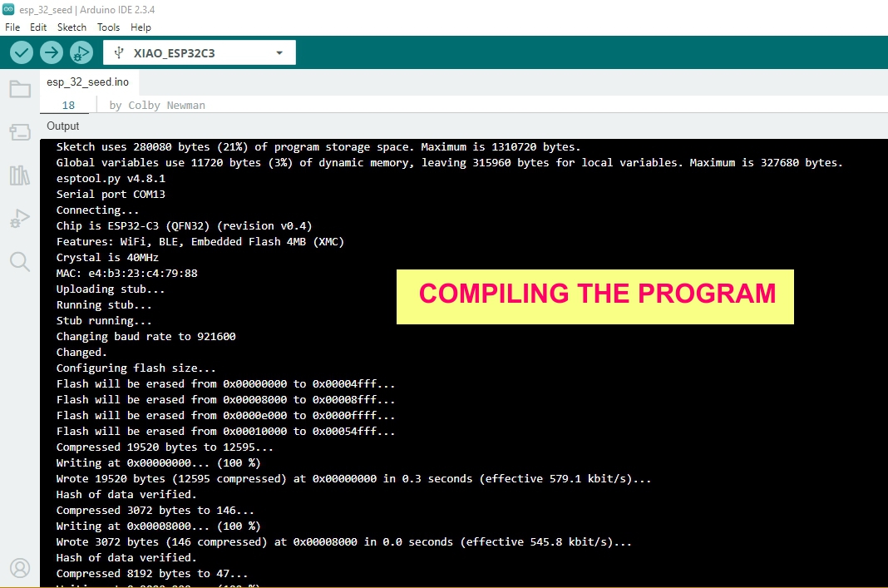
Task: Click the 'Wrote 3072 bytes' output line
Action: (343, 542)
